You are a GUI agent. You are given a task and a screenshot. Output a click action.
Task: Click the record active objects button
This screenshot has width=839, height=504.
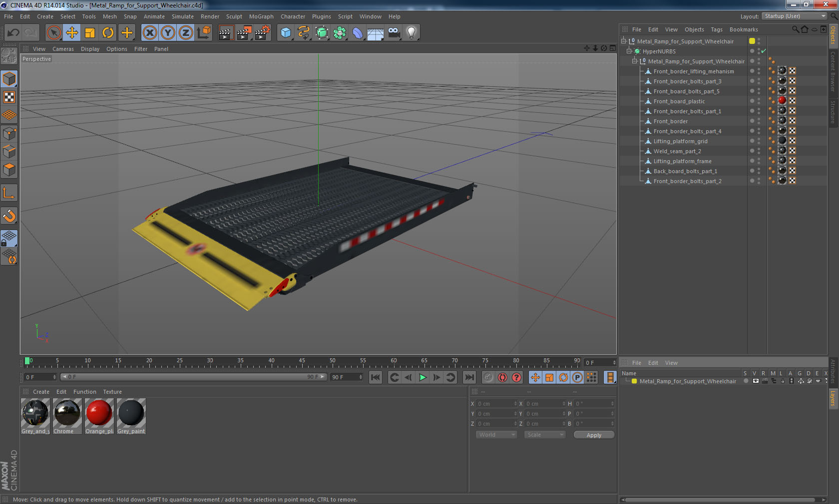point(488,377)
